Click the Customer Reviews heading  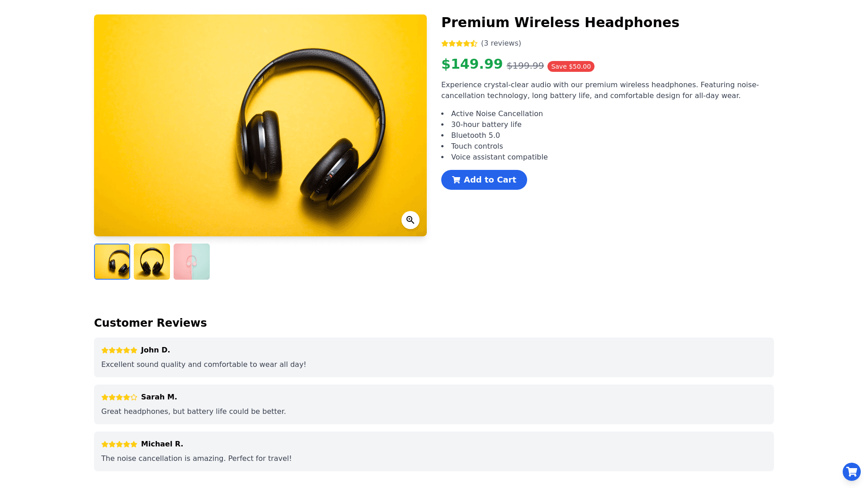tap(150, 323)
